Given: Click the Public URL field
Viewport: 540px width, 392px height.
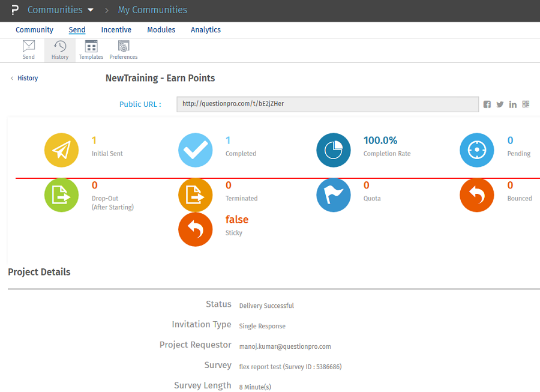Looking at the screenshot, I should (x=328, y=104).
